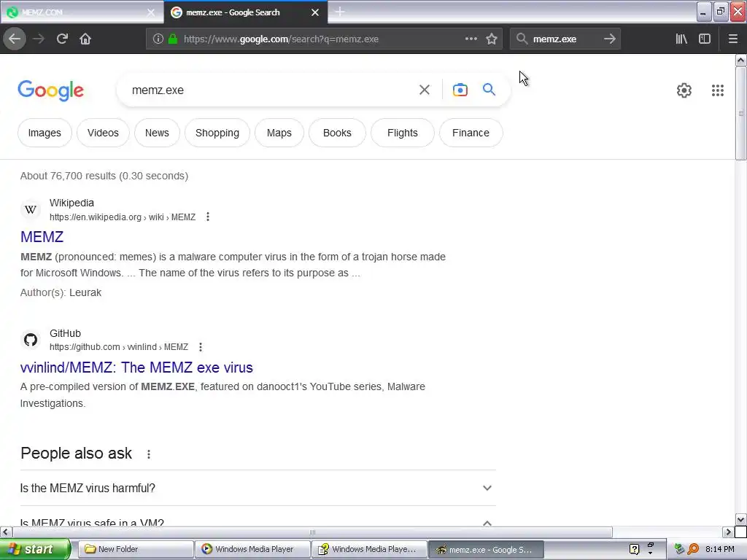Image resolution: width=747 pixels, height=560 pixels.
Task: Open the Library bookmarks icon
Action: point(681,39)
